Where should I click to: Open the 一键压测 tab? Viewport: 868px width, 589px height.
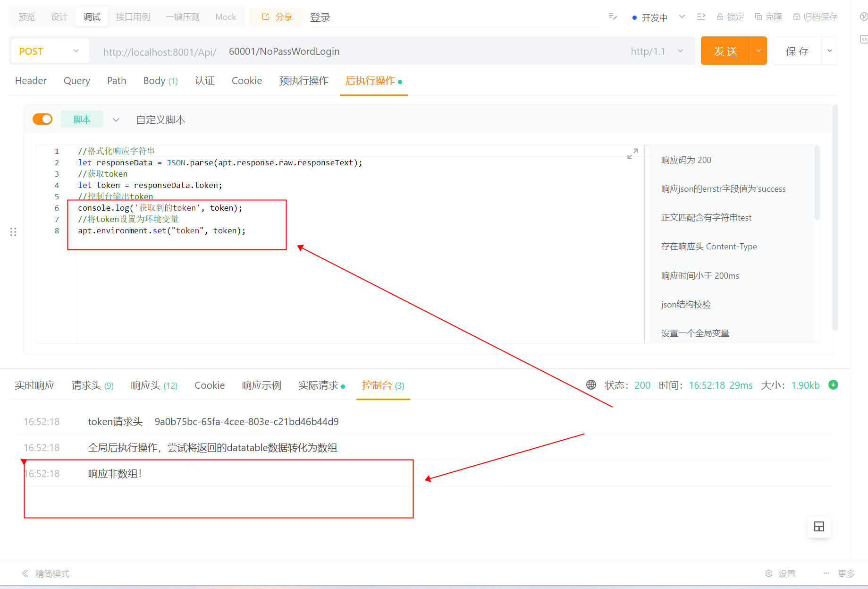pos(183,17)
